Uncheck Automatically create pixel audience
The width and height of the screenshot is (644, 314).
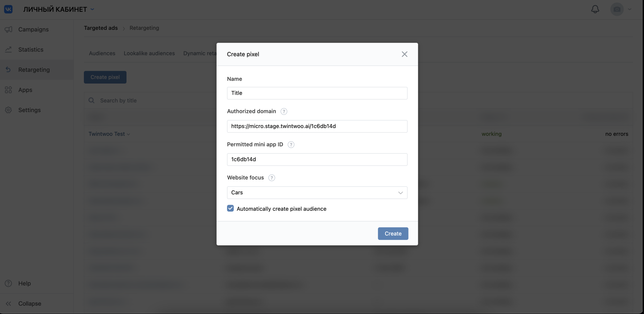tap(230, 208)
